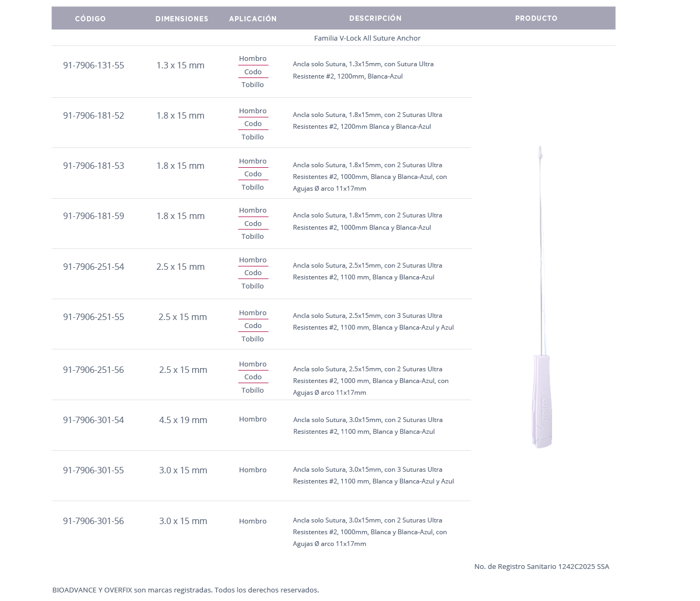The height and width of the screenshot is (601, 700).
Task: Click the DIMENSIONES column header
Action: (x=182, y=19)
